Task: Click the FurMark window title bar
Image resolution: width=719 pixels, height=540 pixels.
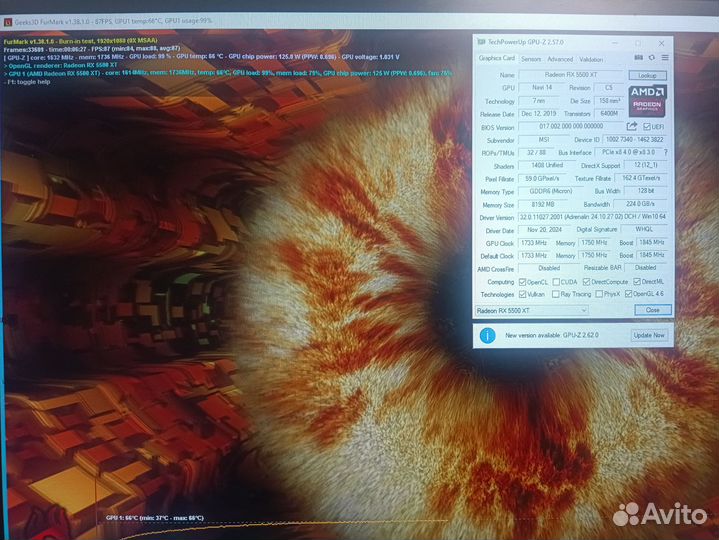Action: 360,22
